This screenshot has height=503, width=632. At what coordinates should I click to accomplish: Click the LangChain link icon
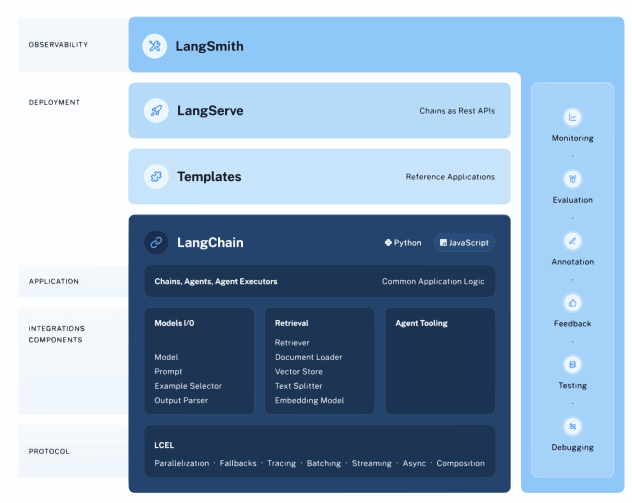pos(155,242)
